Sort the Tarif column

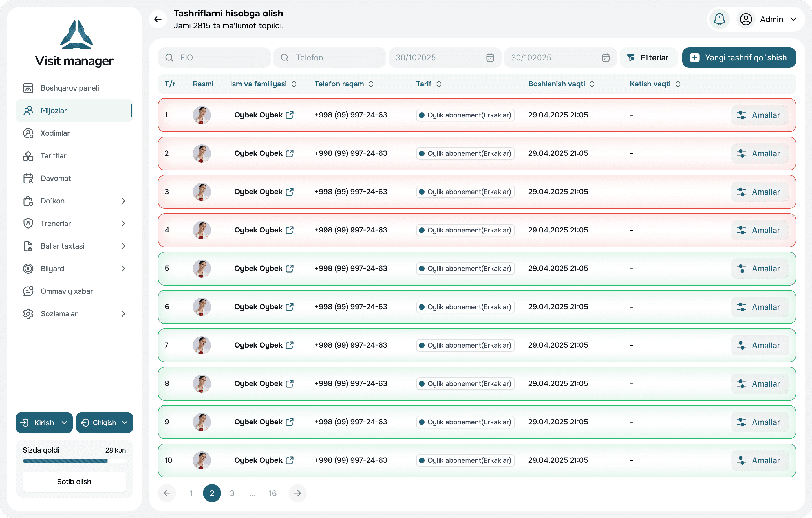[x=438, y=84]
